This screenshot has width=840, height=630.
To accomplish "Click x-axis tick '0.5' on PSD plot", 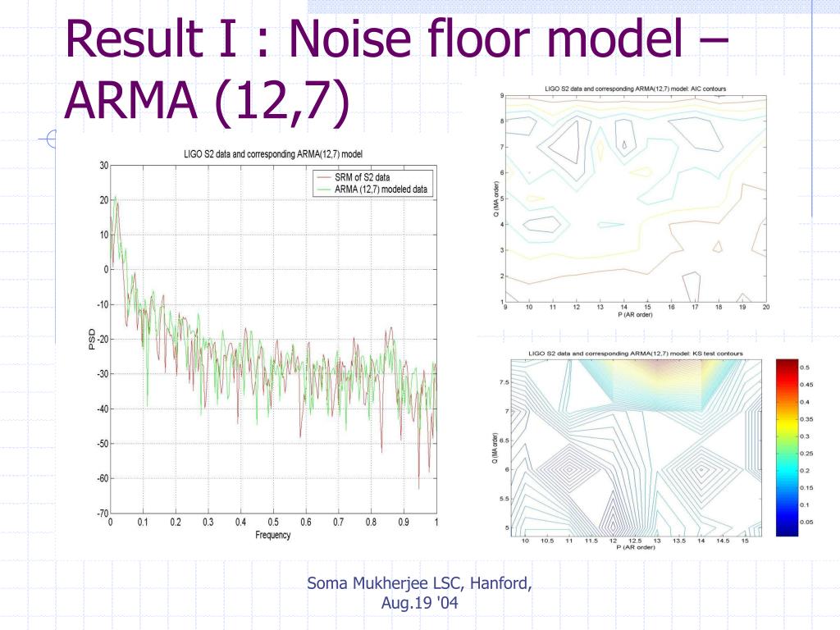I will pyautogui.click(x=273, y=522).
